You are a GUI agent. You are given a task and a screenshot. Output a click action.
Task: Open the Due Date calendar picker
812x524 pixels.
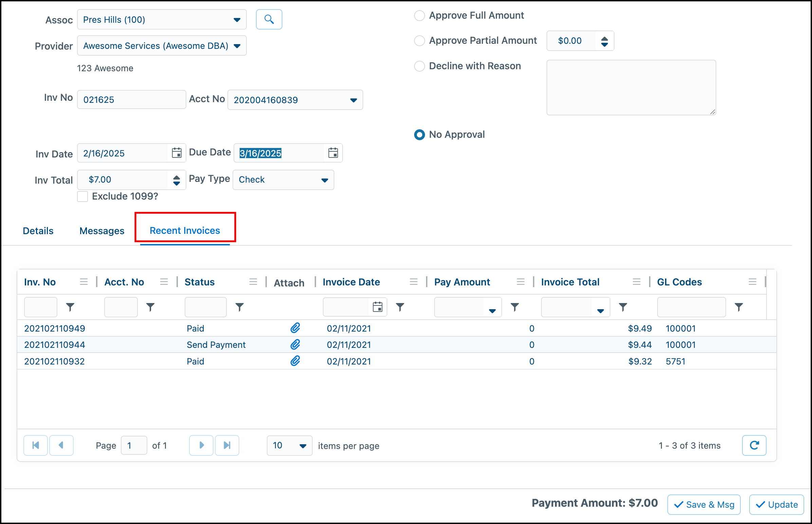coord(333,153)
